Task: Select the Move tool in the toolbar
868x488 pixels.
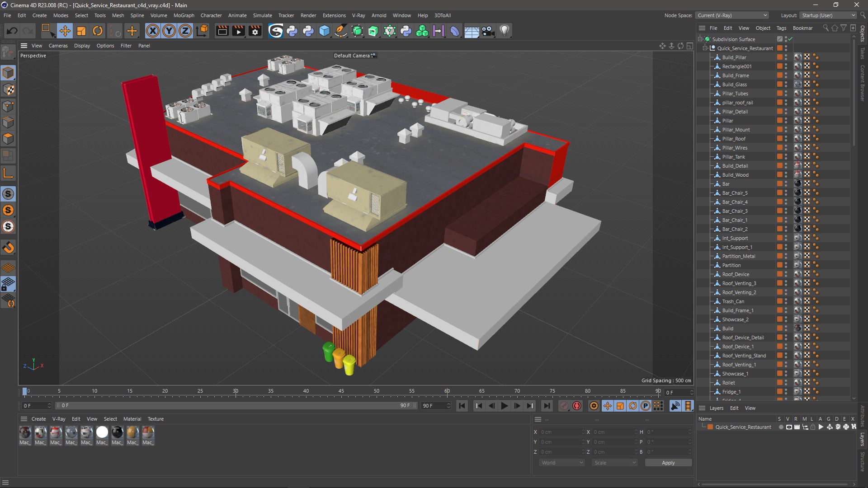Action: (x=65, y=31)
